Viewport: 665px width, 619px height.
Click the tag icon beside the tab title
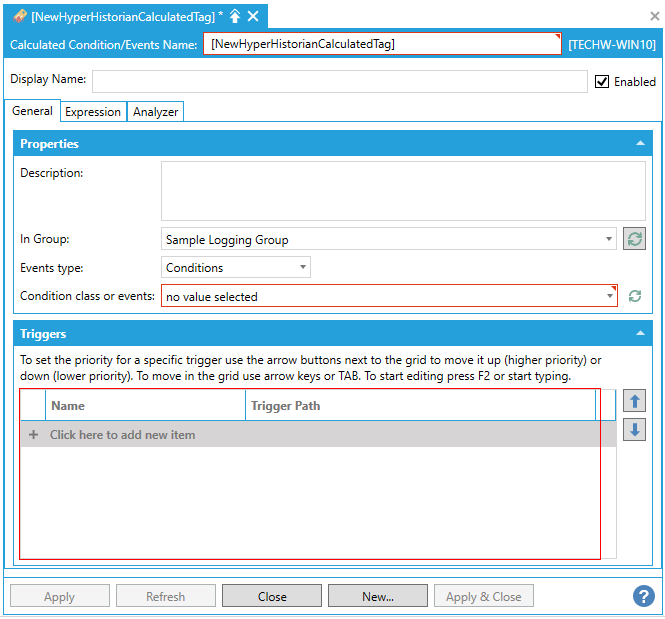click(x=19, y=16)
